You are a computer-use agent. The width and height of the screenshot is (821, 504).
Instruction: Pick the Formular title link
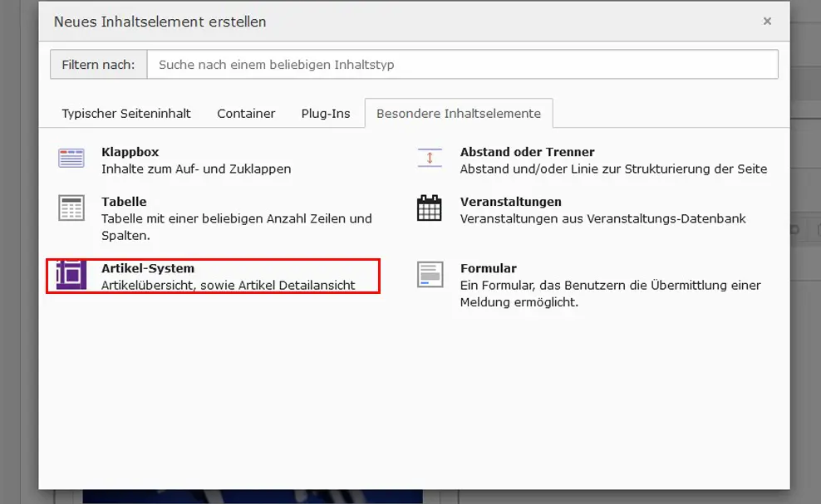pos(488,268)
